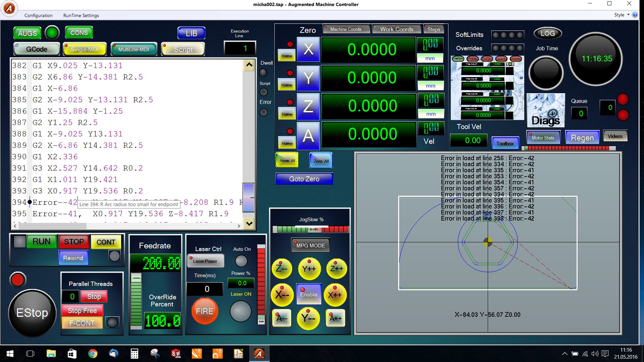The width and height of the screenshot is (644, 362).
Task: Open SolidWorks from the taskbar
Action: pos(176,354)
